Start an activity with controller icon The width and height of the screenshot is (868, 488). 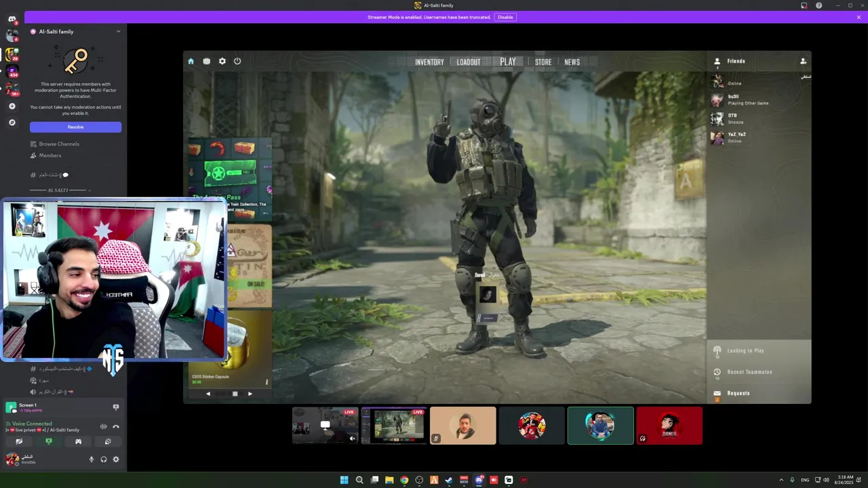78,441
